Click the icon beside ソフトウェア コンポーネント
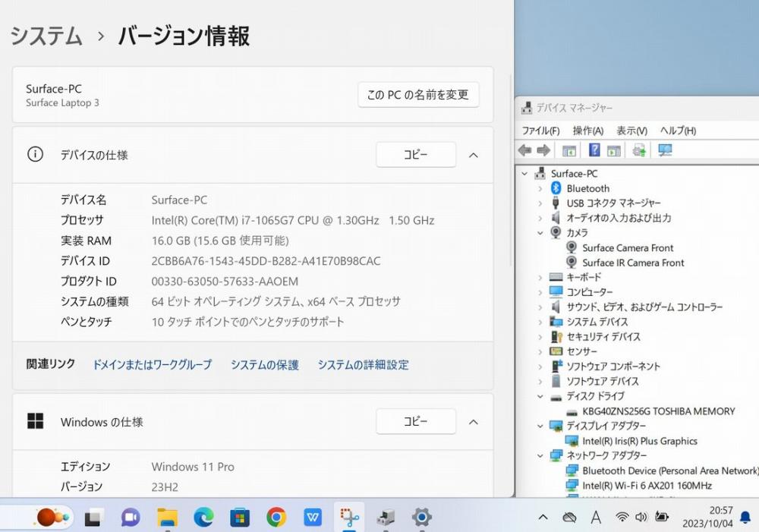The image size is (759, 532). click(x=556, y=366)
